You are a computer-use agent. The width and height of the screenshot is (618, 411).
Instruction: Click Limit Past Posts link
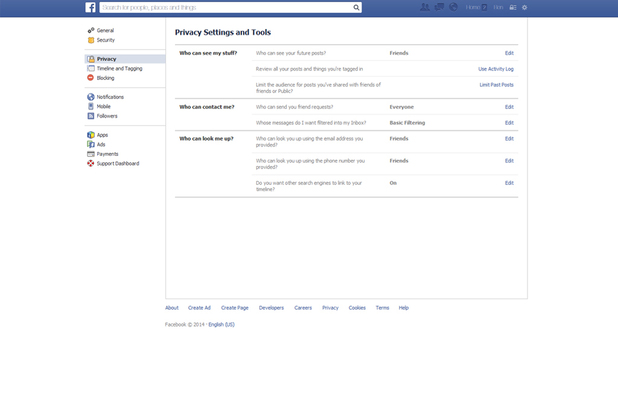coord(497,85)
